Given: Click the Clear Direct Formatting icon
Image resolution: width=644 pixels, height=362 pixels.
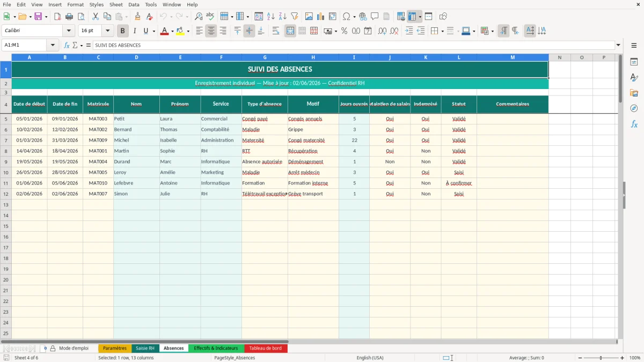Looking at the screenshot, I should coord(150,17).
